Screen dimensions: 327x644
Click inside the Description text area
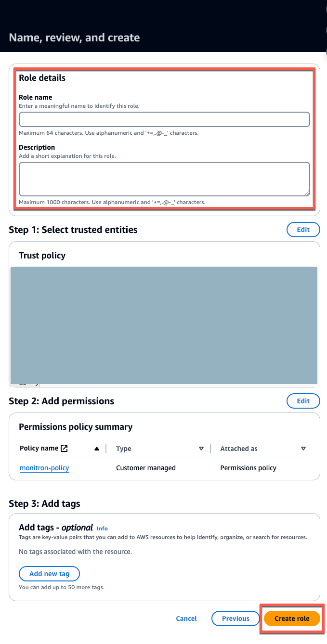coord(164,178)
